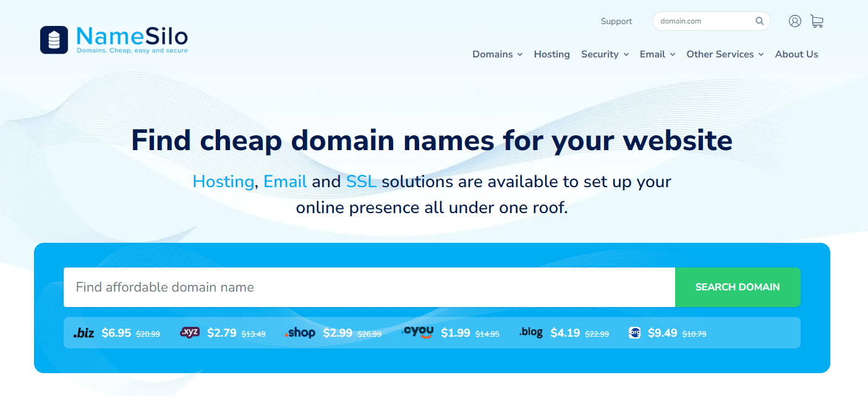Click the NameSilo logo icon
Image resolution: width=868 pixels, height=396 pixels.
click(54, 40)
